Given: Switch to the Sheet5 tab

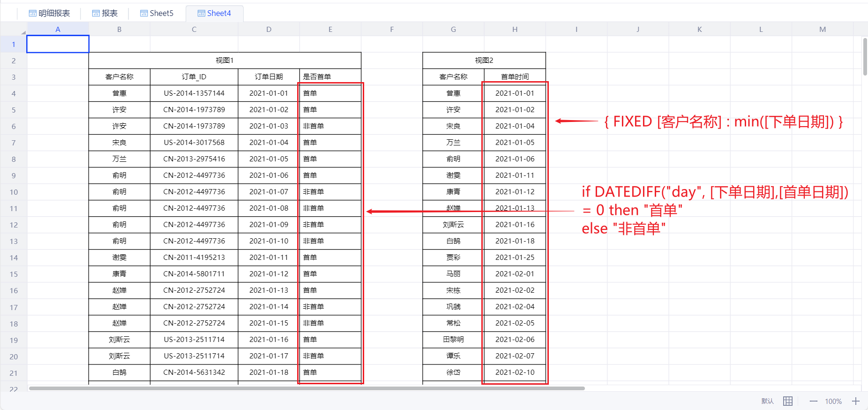Looking at the screenshot, I should (157, 13).
